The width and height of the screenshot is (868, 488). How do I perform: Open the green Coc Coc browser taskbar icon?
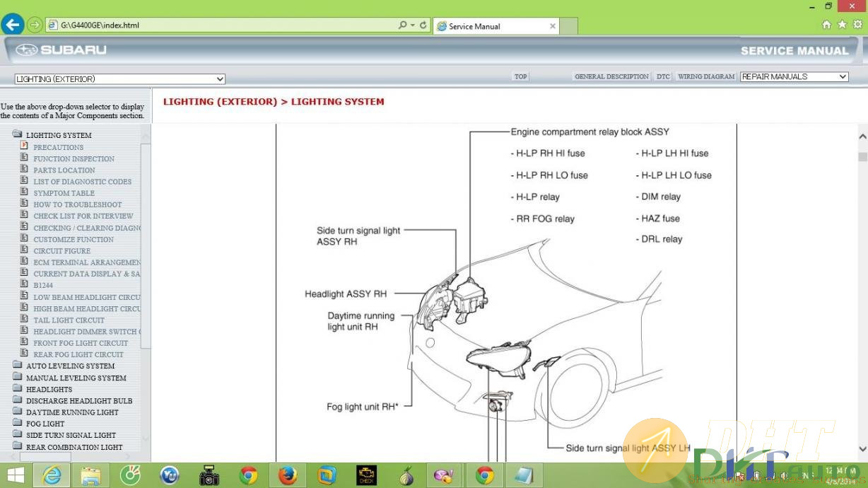(x=130, y=475)
